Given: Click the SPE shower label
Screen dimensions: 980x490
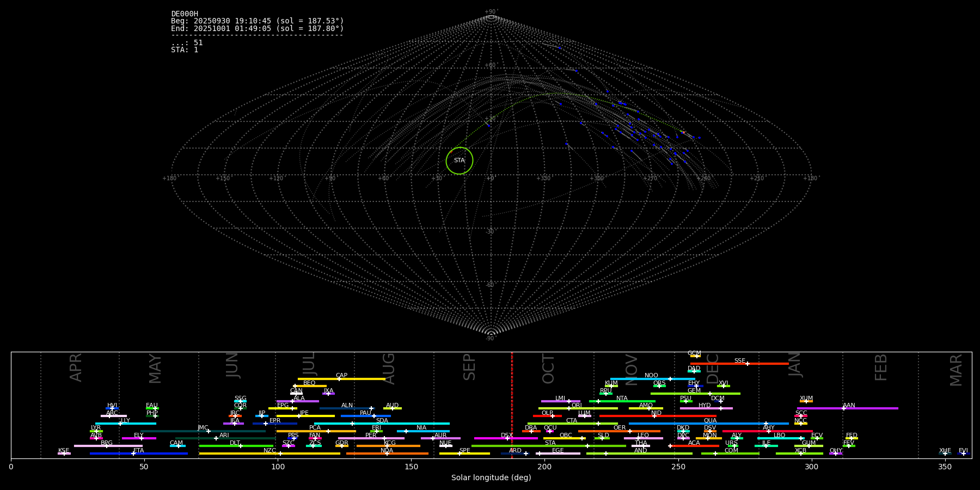Looking at the screenshot, I should pyautogui.click(x=464, y=451).
